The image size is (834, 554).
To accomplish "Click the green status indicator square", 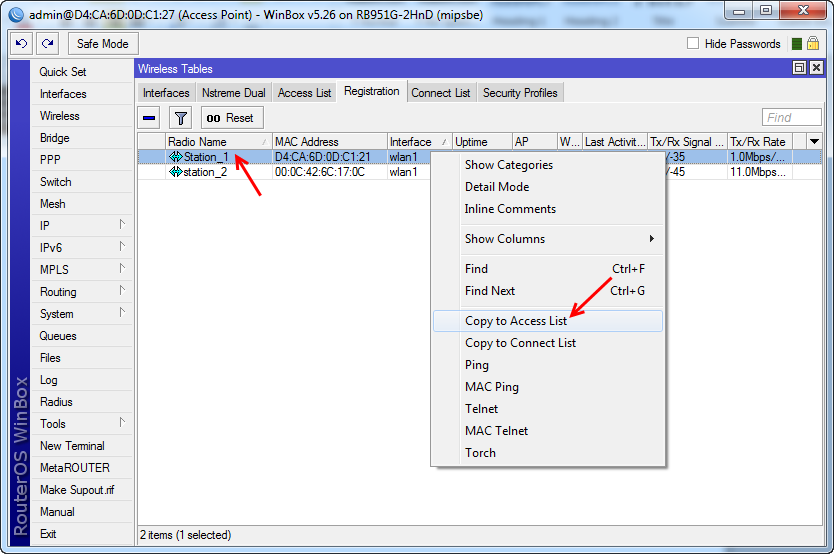I will [x=796, y=44].
